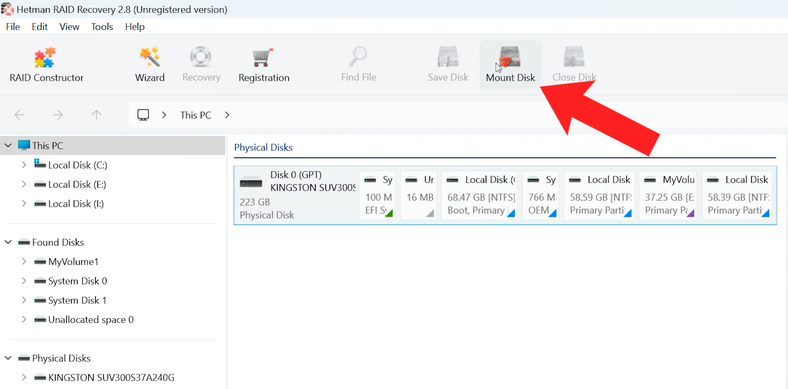Click the Save Disk icon
The width and height of the screenshot is (788, 389).
coord(448,57)
